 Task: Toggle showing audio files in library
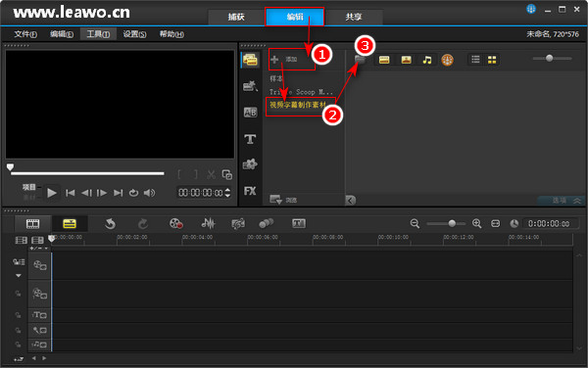[x=427, y=60]
